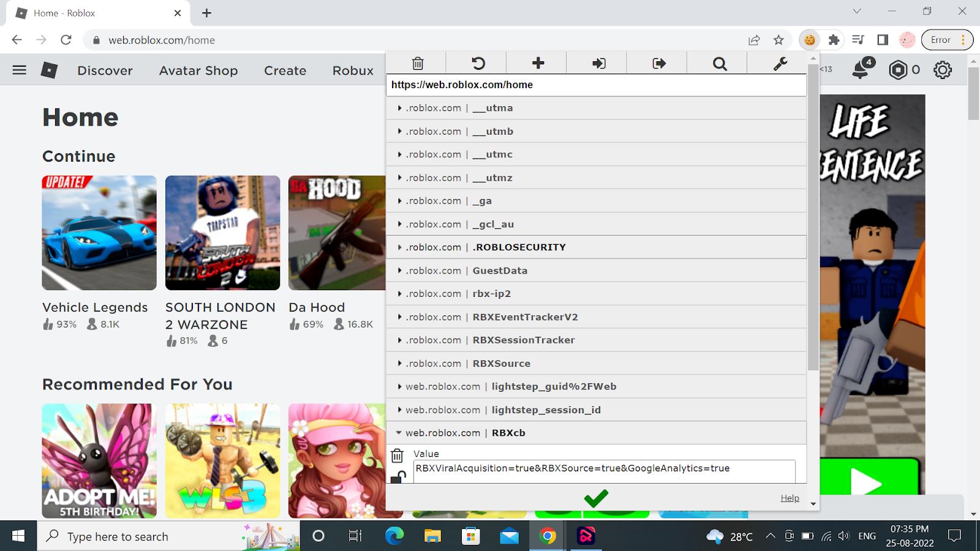
Task: Click the EditThisCookie delete all cookies trash icon
Action: point(418,63)
